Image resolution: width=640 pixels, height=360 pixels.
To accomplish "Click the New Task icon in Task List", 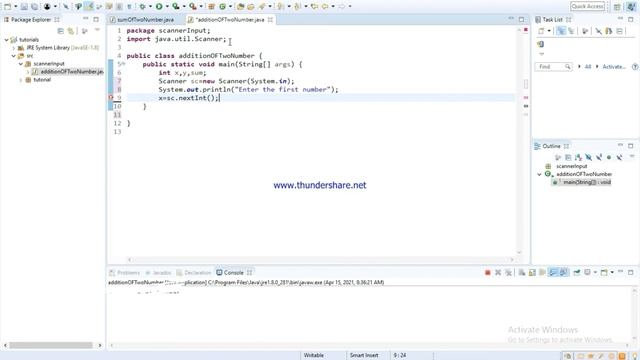I will (x=541, y=31).
